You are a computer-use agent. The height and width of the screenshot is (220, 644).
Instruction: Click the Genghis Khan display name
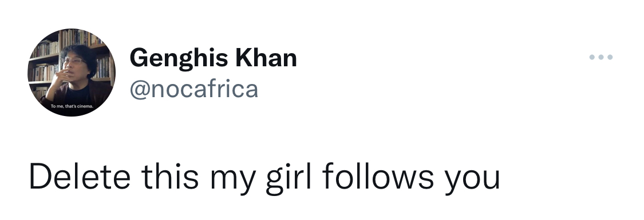coord(213,58)
